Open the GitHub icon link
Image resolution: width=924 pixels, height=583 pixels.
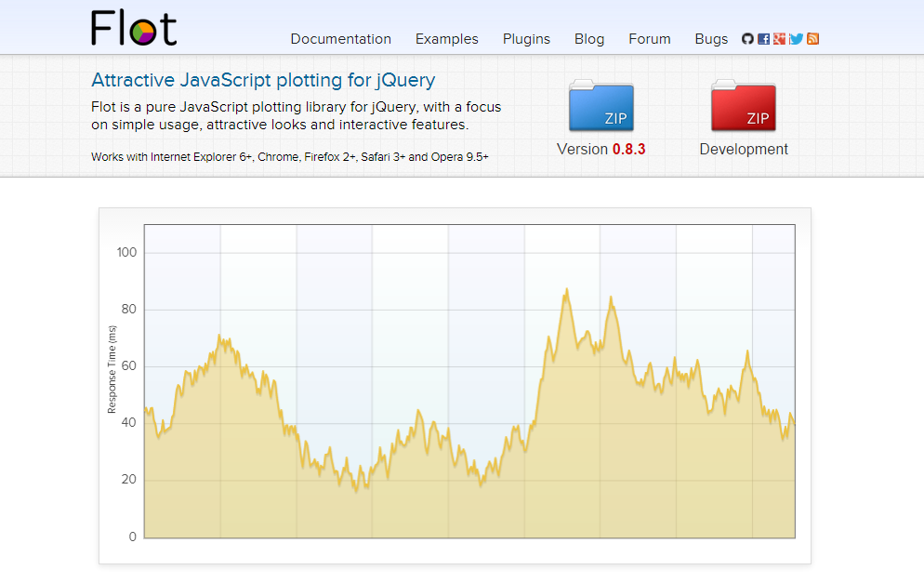click(747, 39)
